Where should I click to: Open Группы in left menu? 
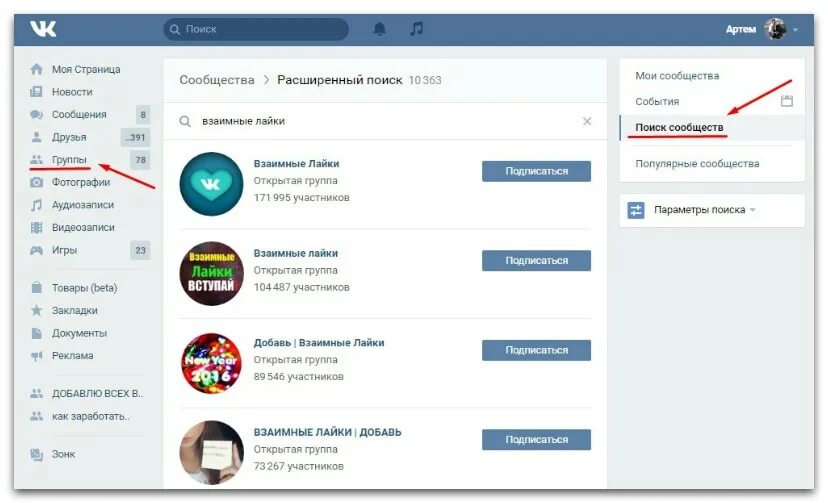coord(69,159)
